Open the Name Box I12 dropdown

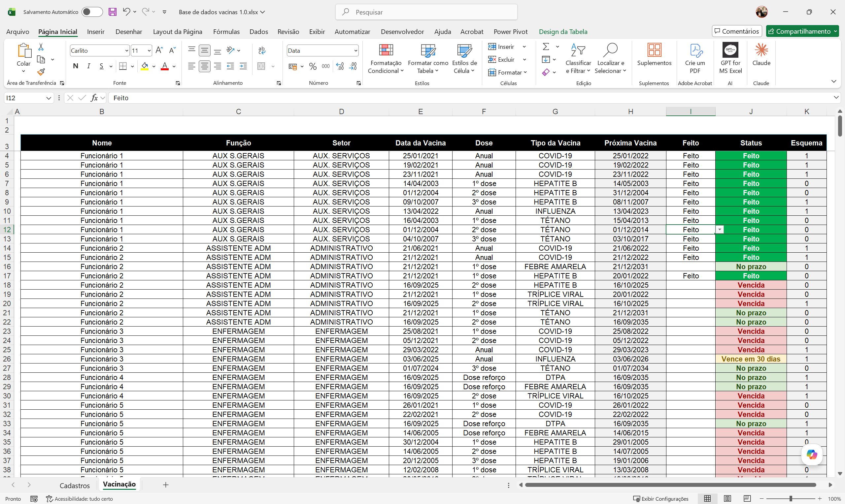[x=49, y=98]
